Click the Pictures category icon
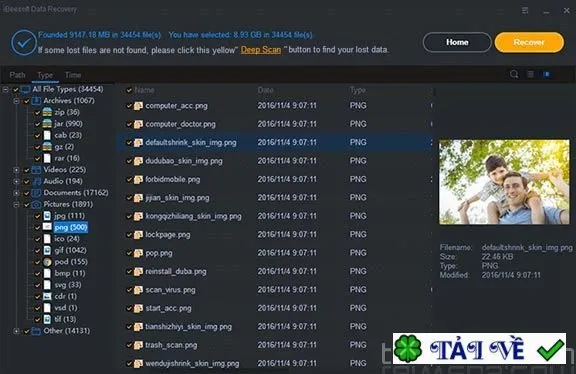Screen dimensions: 576x374 click(36, 204)
